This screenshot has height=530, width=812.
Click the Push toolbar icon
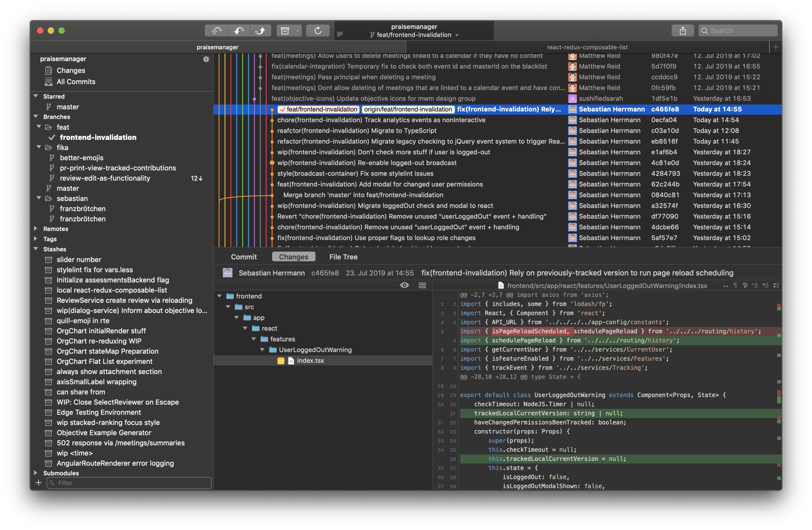click(260, 31)
